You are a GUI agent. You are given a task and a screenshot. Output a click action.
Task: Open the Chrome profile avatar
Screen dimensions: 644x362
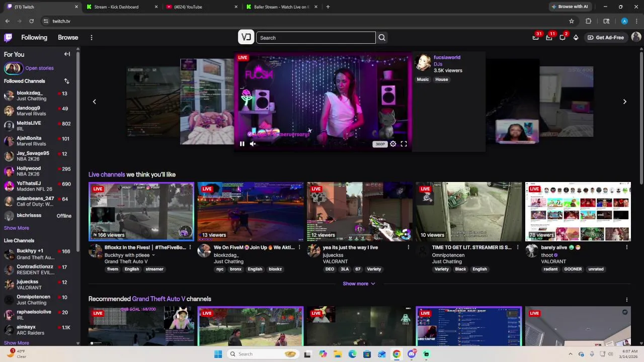tap(624, 21)
